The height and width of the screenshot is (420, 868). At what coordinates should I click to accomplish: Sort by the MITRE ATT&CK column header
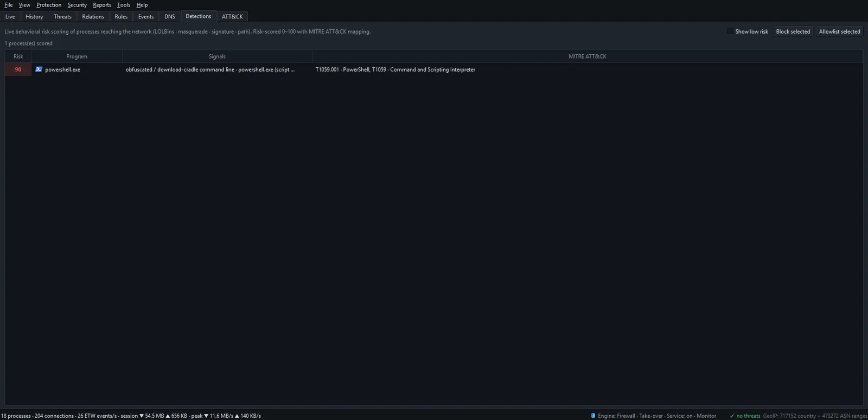pos(587,56)
